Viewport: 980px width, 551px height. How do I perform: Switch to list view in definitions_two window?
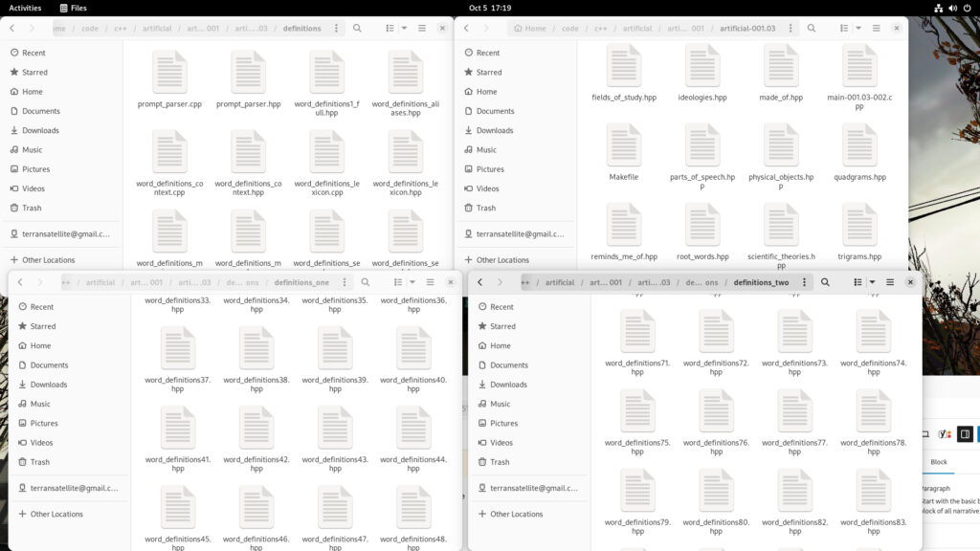click(x=856, y=282)
